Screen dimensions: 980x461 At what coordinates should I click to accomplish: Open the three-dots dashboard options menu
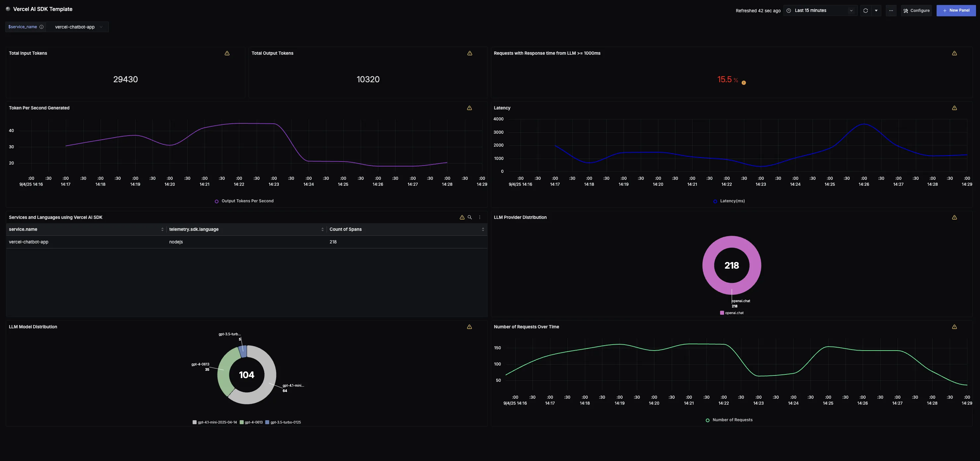coord(891,11)
